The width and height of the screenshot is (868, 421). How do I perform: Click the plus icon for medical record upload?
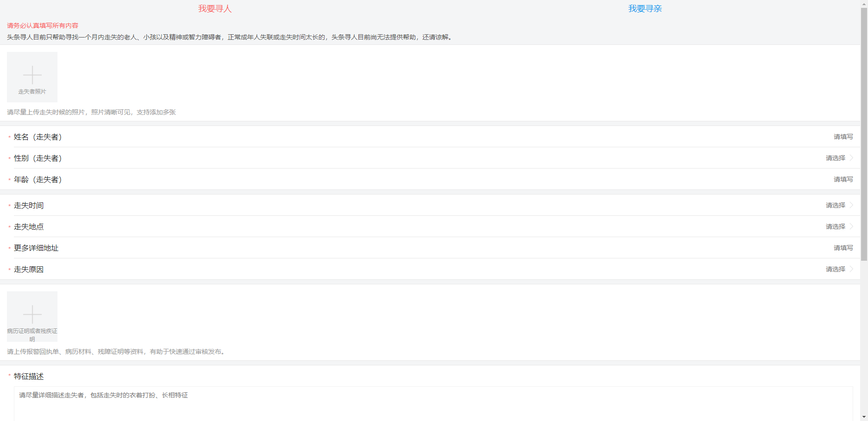coord(32,314)
